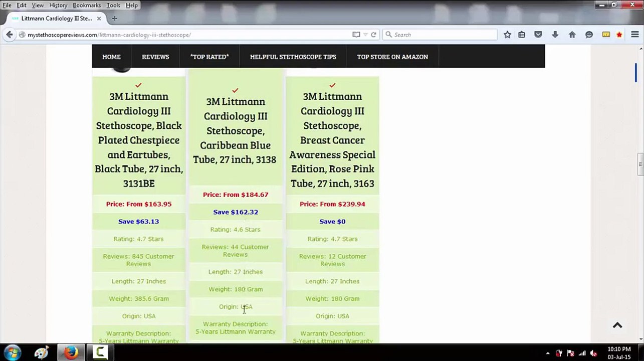Click the Black Plated Chestpiece 3131BE stethoscope title
The height and width of the screenshot is (361, 644).
139,140
